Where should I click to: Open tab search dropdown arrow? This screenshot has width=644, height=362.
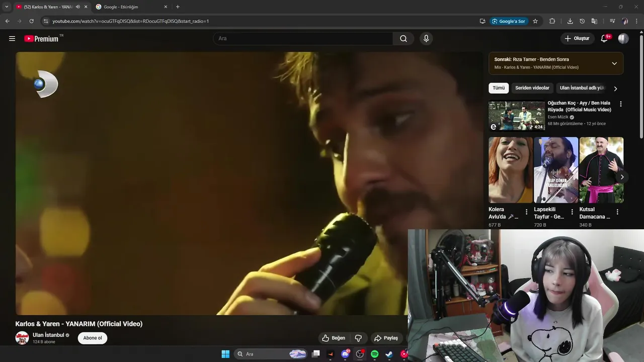click(x=7, y=7)
